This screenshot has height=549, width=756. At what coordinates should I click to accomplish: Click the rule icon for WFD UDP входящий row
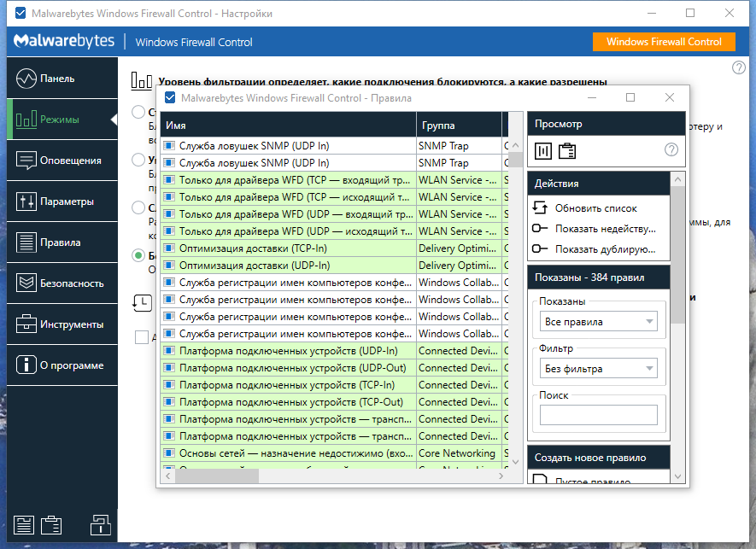pyautogui.click(x=169, y=214)
